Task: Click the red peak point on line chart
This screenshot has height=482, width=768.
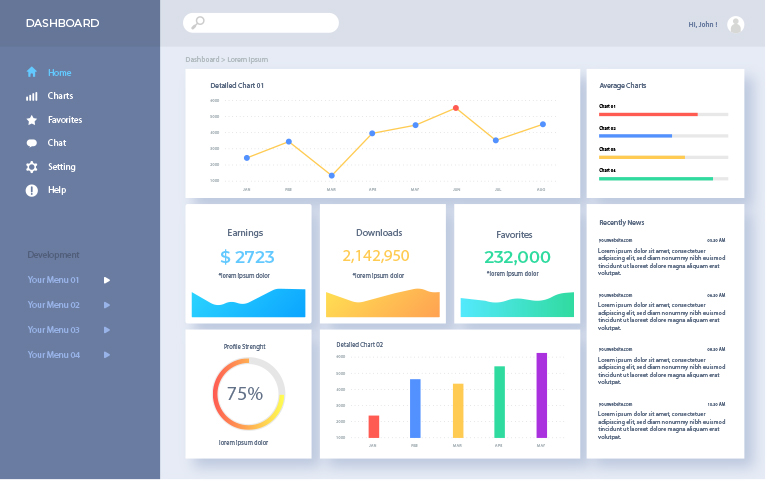Action: (x=456, y=108)
